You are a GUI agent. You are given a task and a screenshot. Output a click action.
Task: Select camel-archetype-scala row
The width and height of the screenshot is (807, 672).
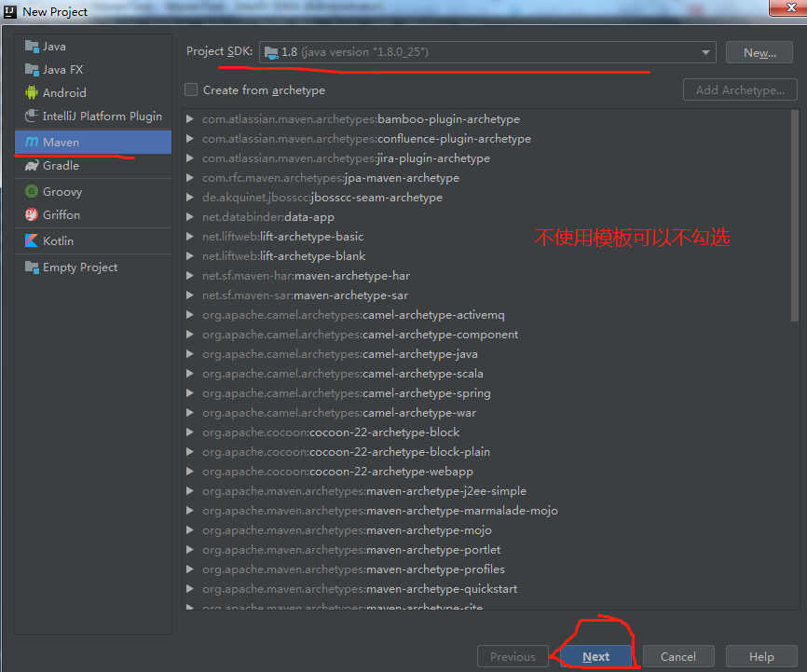(x=486, y=374)
